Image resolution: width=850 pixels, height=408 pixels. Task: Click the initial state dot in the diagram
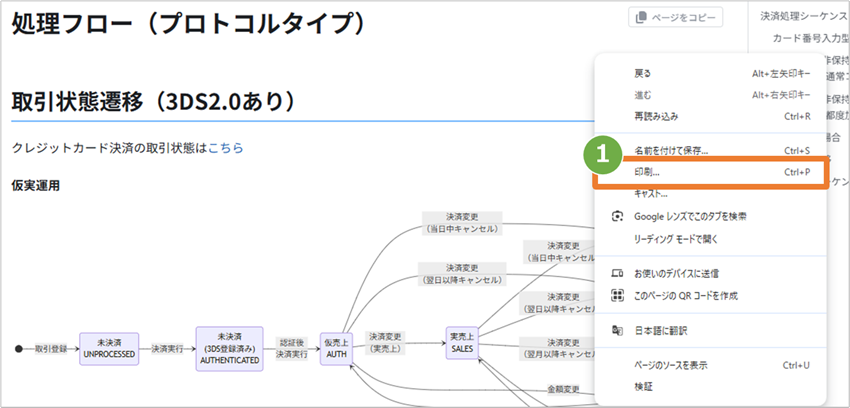click(18, 349)
